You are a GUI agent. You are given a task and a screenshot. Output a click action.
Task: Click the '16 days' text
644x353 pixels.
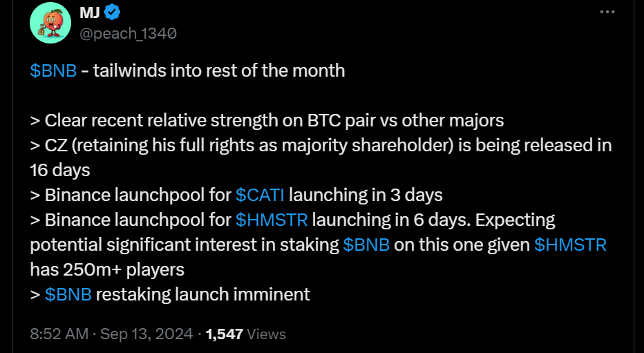pos(60,171)
